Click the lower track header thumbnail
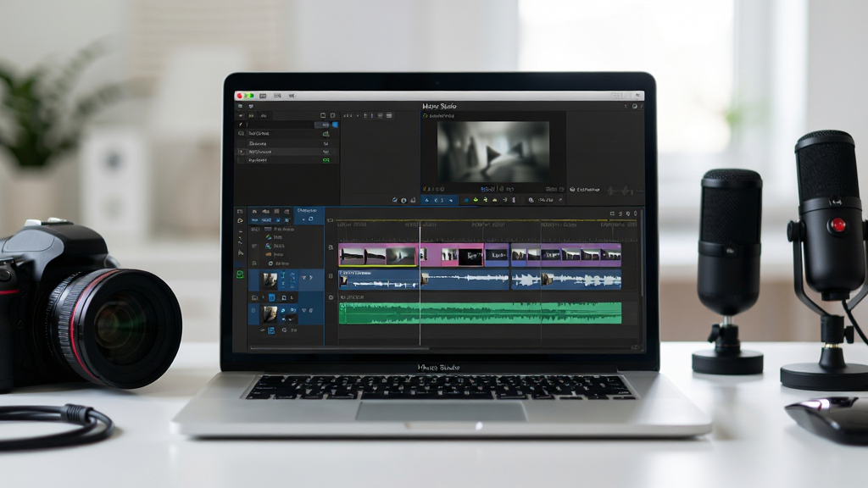 coord(270,314)
